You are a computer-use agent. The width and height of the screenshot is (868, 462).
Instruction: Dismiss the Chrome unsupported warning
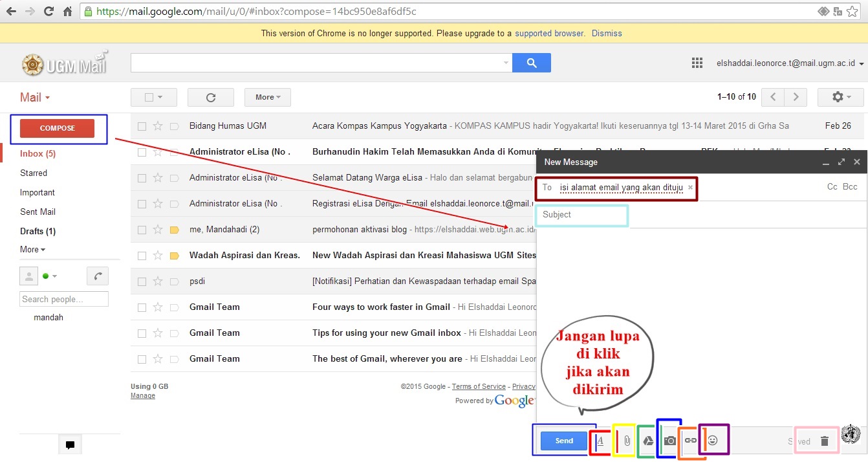point(607,33)
